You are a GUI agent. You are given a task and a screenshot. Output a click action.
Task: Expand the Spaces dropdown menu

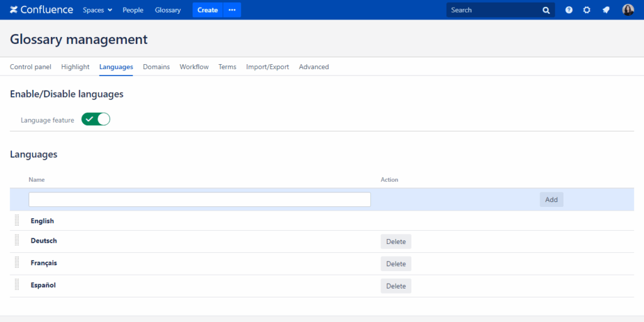tap(97, 10)
